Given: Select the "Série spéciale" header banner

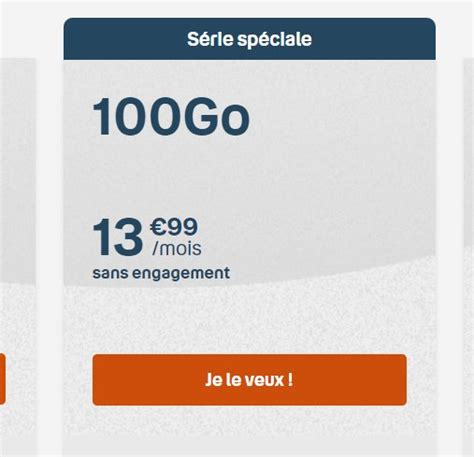Looking at the screenshot, I should [249, 39].
